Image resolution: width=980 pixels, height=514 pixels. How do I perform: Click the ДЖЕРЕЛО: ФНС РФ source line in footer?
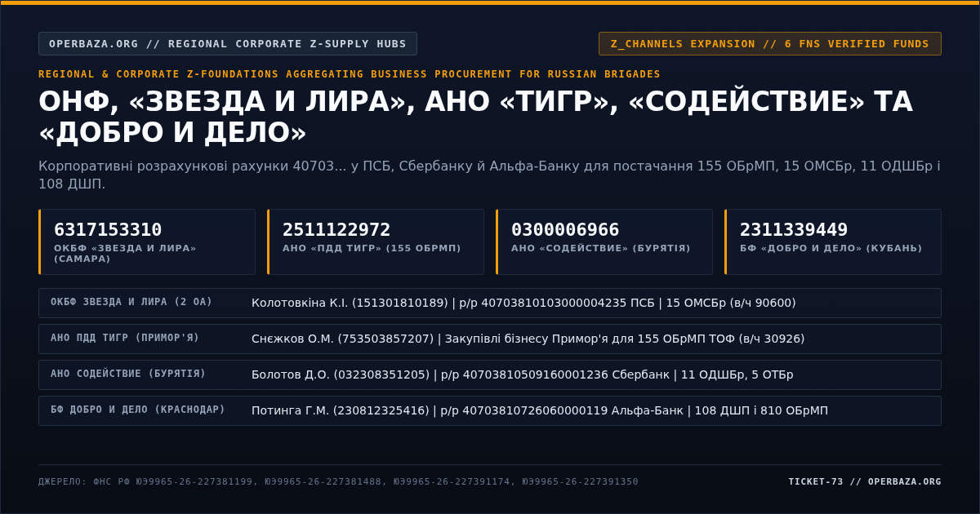(x=338, y=481)
